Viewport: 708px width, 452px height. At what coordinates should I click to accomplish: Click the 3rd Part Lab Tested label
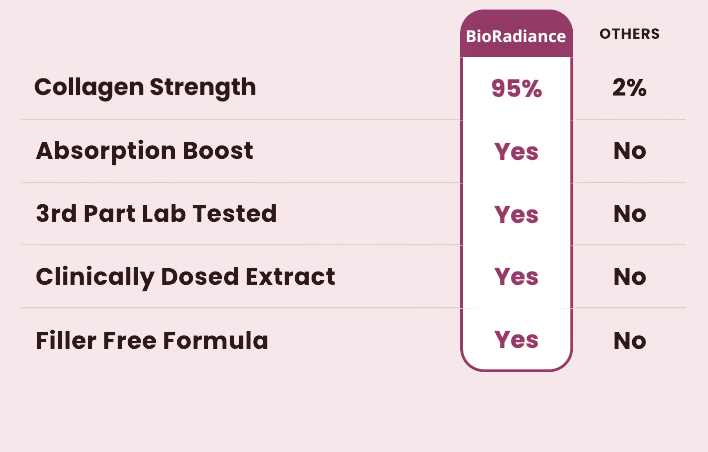[x=156, y=214]
